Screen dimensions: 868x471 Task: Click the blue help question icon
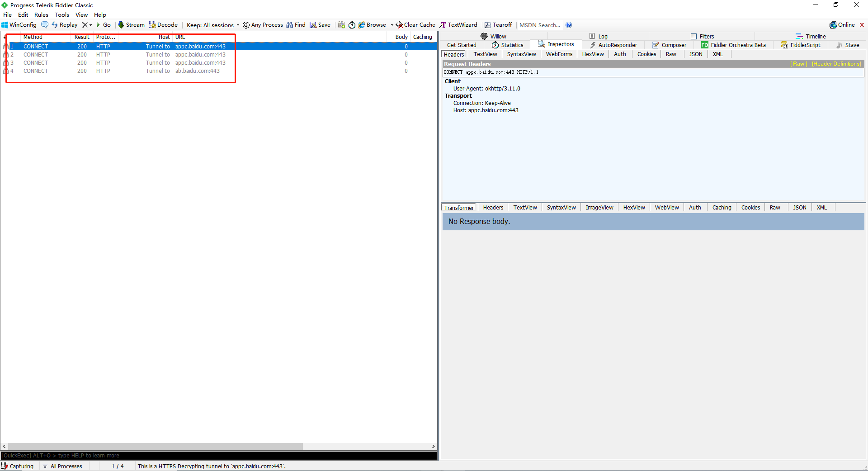(569, 25)
